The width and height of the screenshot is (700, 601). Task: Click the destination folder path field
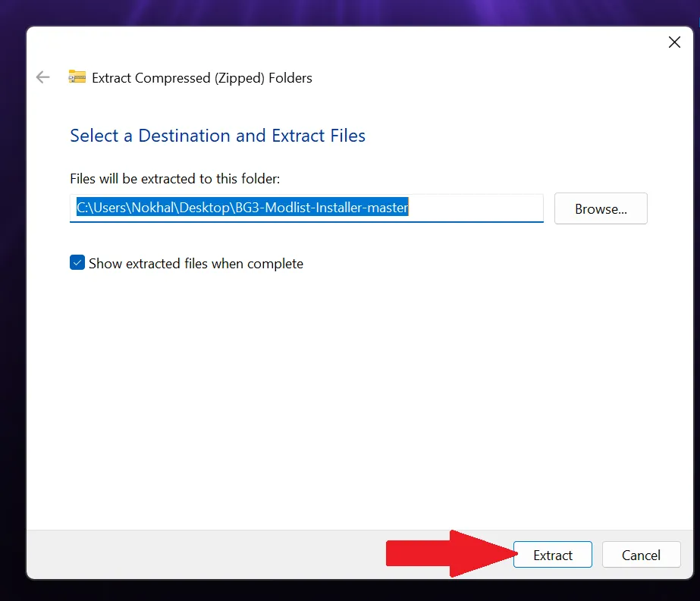click(306, 208)
